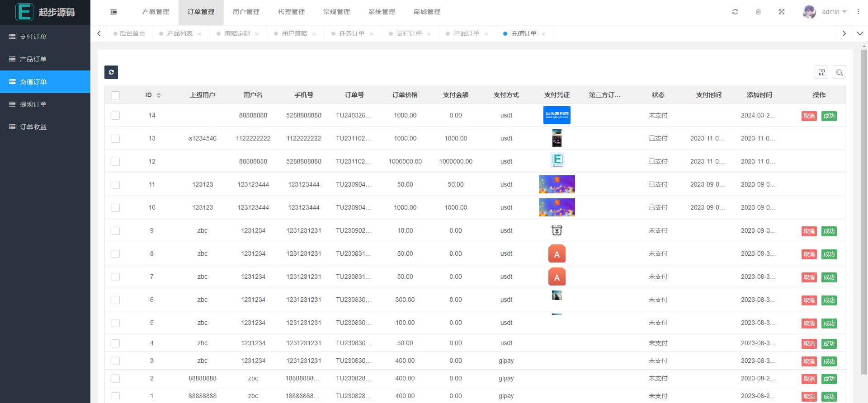Open payment proof thumbnail for order 11

pos(557,184)
